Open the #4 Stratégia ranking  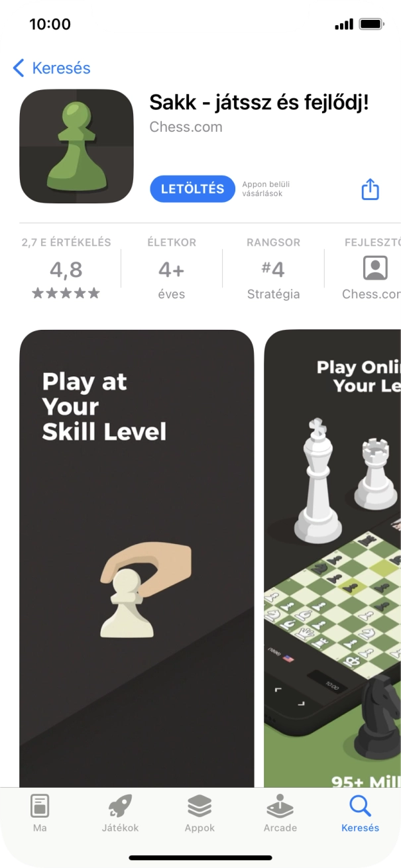click(273, 268)
